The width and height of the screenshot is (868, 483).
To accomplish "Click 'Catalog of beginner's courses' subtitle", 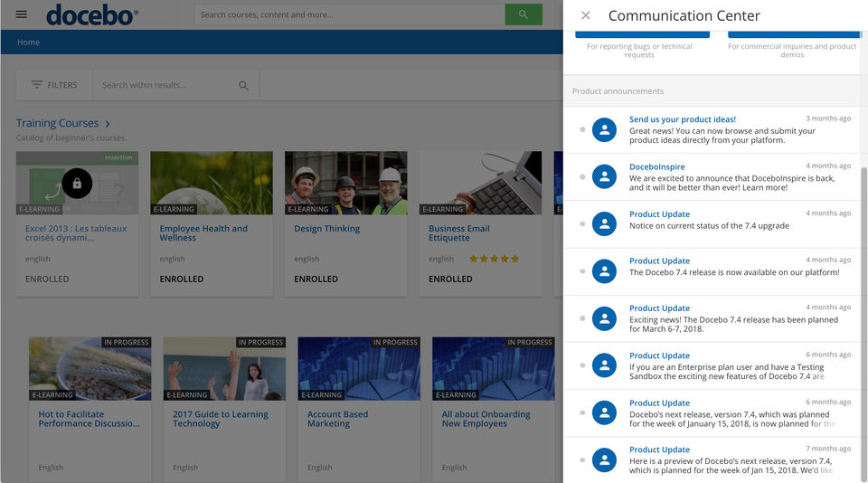I will point(71,137).
